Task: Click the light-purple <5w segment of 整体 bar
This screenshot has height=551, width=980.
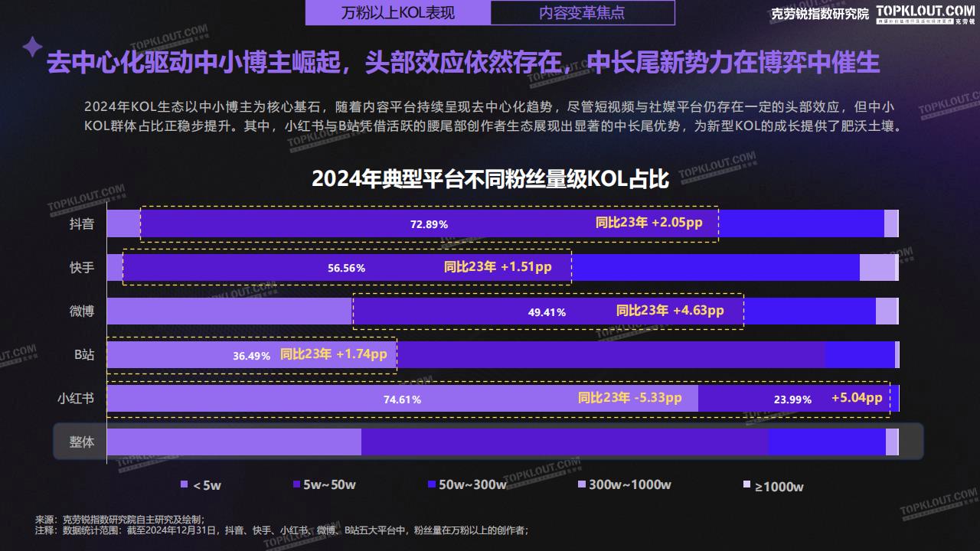Action: 234,442
